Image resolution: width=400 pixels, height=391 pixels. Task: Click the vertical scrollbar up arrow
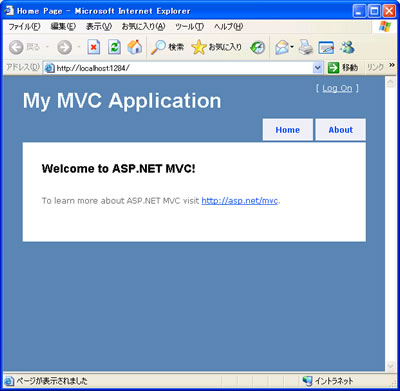[390, 82]
